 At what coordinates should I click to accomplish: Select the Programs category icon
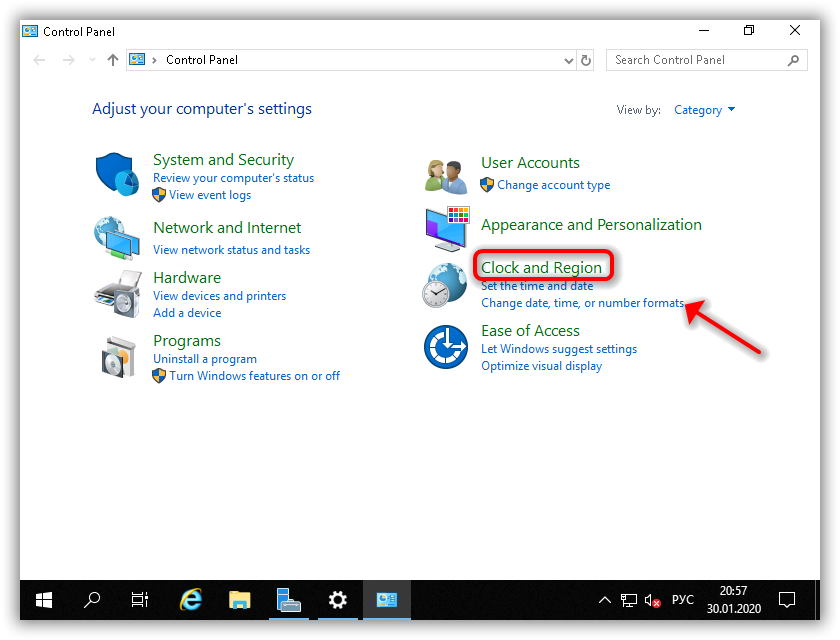[117, 355]
